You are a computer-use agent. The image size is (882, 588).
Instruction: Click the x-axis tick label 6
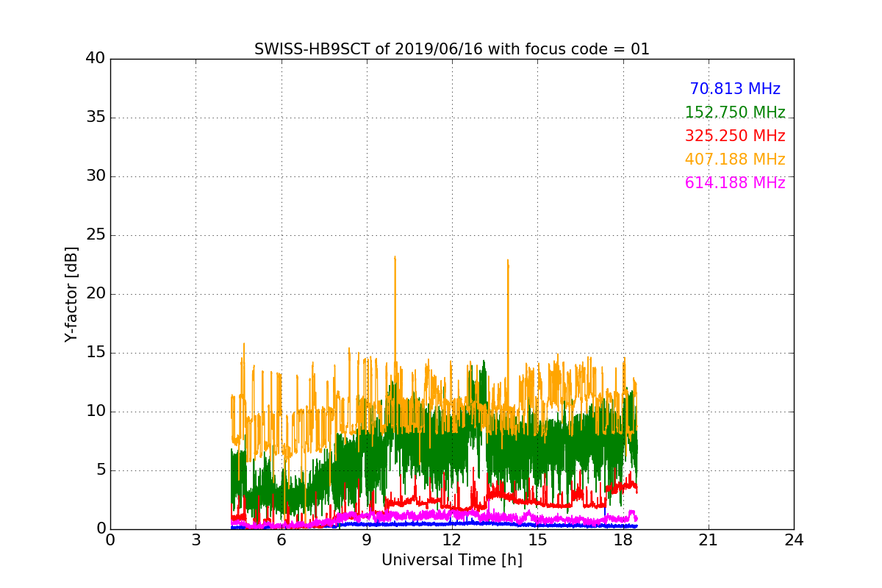point(281,540)
